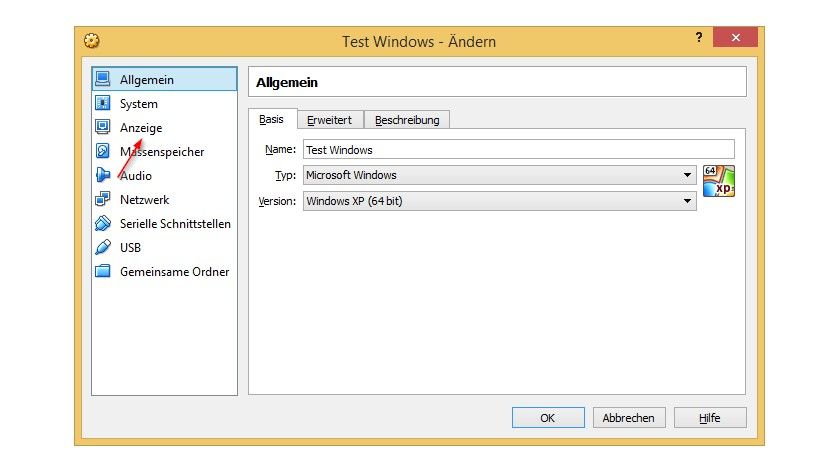Click the Abbrechen button

coord(629,418)
